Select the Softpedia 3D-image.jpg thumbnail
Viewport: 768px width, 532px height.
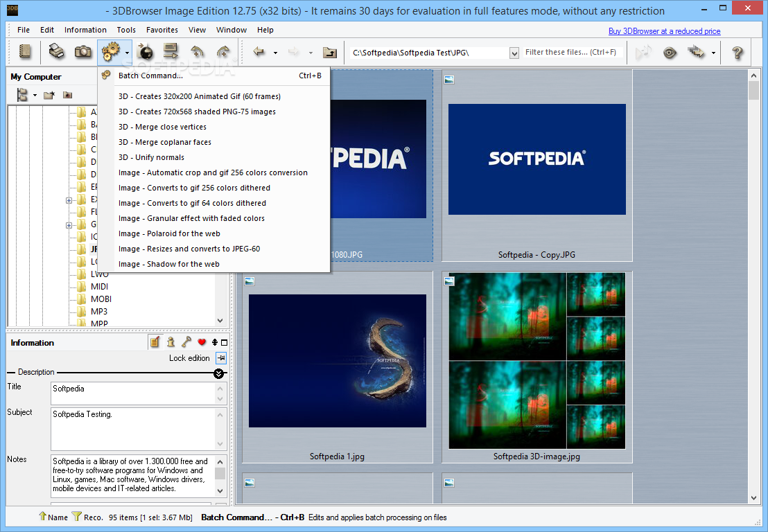[536, 367]
